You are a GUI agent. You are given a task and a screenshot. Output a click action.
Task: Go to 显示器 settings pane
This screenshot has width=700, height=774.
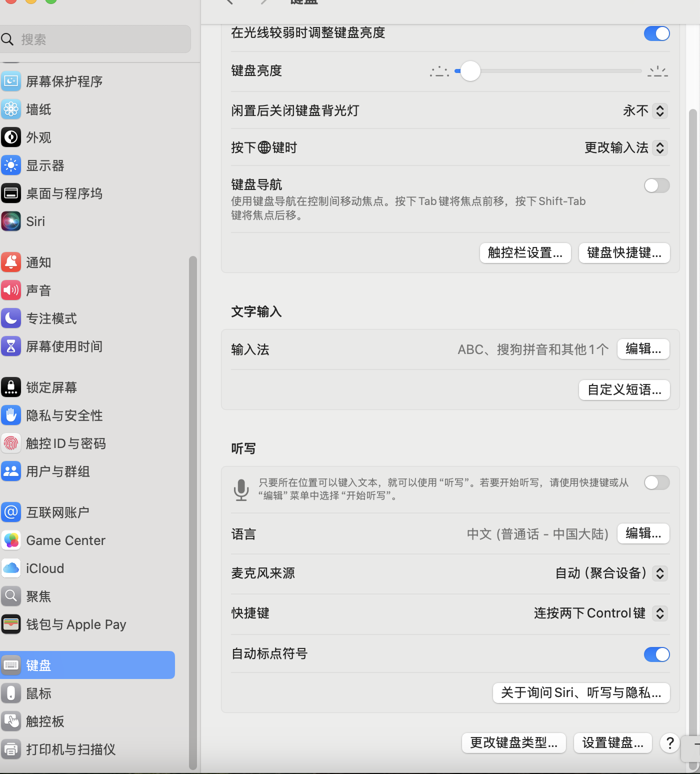click(x=45, y=165)
